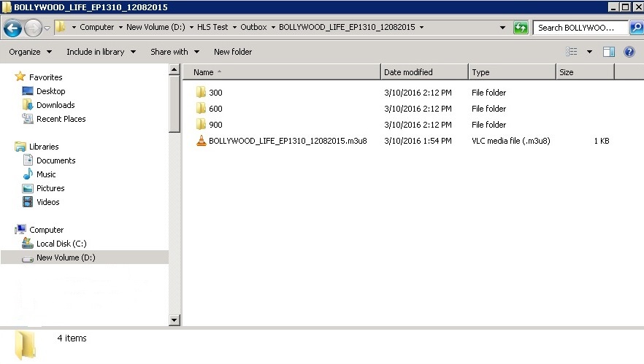Screen dimensions: 644x364
Task: Click the 1 KB size cell
Action: pos(602,141)
